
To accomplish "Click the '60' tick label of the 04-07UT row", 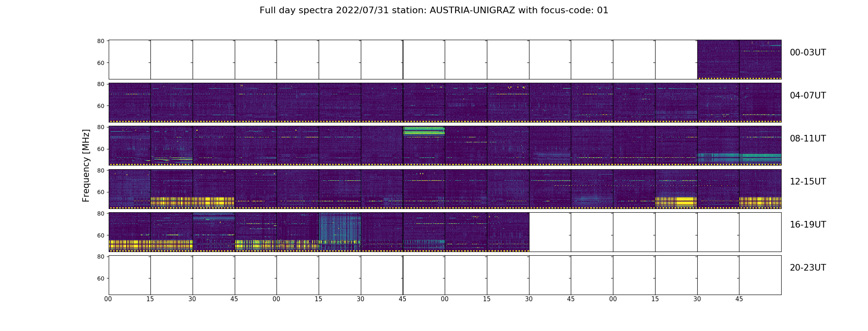I will click(100, 106).
